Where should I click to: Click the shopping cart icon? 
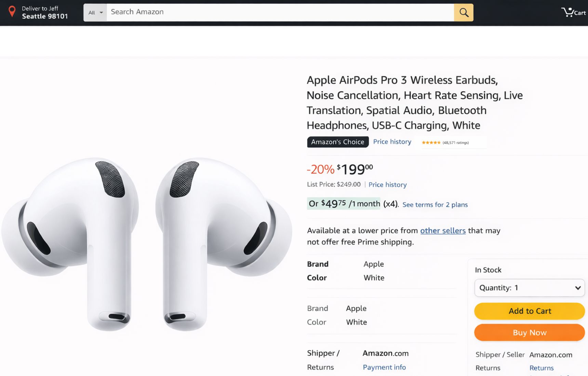click(x=569, y=11)
